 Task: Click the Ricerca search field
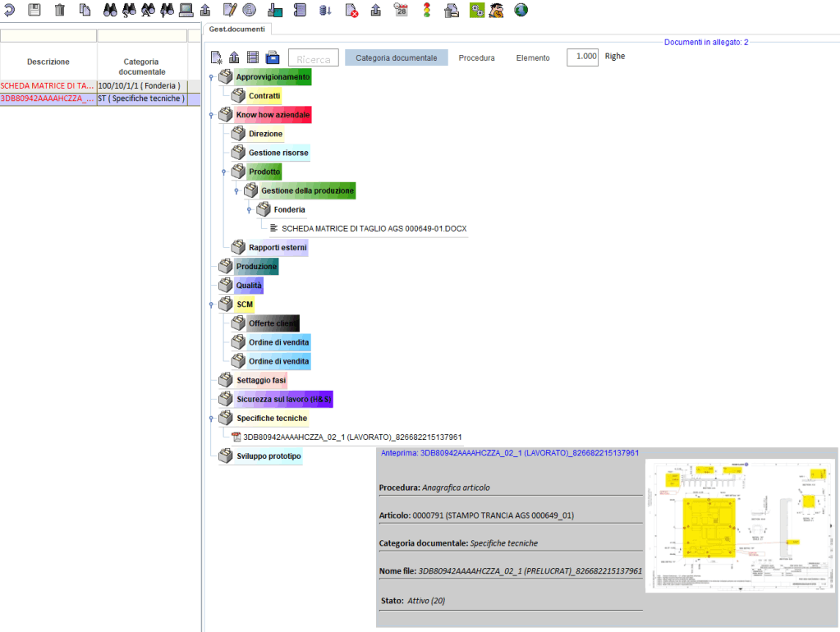[313, 58]
